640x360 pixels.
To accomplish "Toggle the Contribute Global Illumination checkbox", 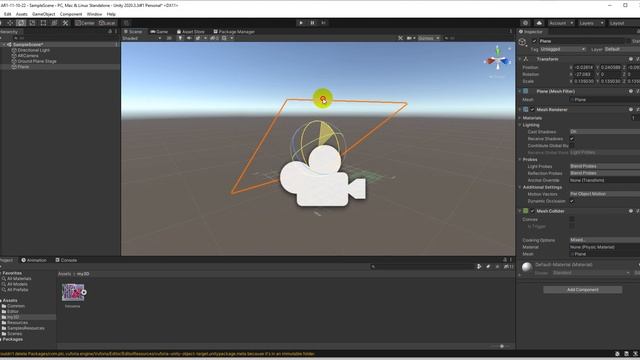I will [572, 146].
